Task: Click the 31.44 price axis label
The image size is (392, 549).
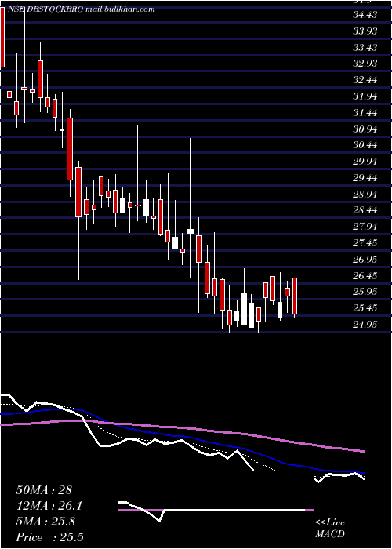Action: (x=366, y=113)
